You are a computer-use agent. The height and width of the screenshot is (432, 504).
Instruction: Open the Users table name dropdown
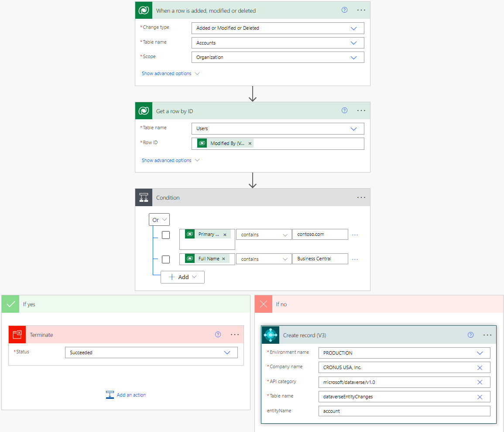(x=278, y=129)
